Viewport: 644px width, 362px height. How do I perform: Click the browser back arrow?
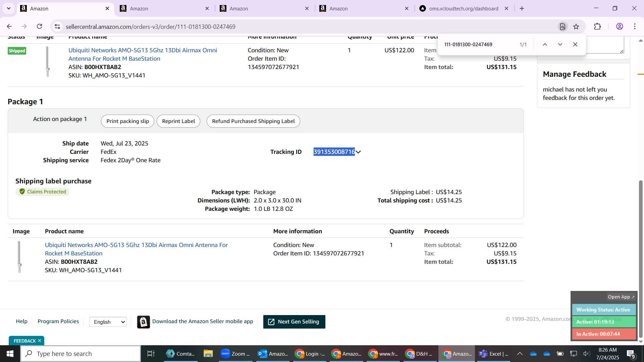(x=9, y=26)
